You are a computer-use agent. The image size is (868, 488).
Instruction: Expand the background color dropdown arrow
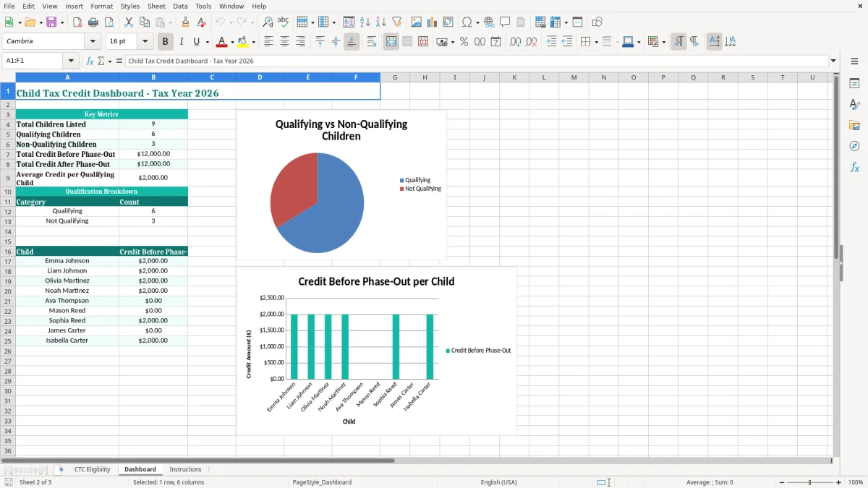point(253,42)
